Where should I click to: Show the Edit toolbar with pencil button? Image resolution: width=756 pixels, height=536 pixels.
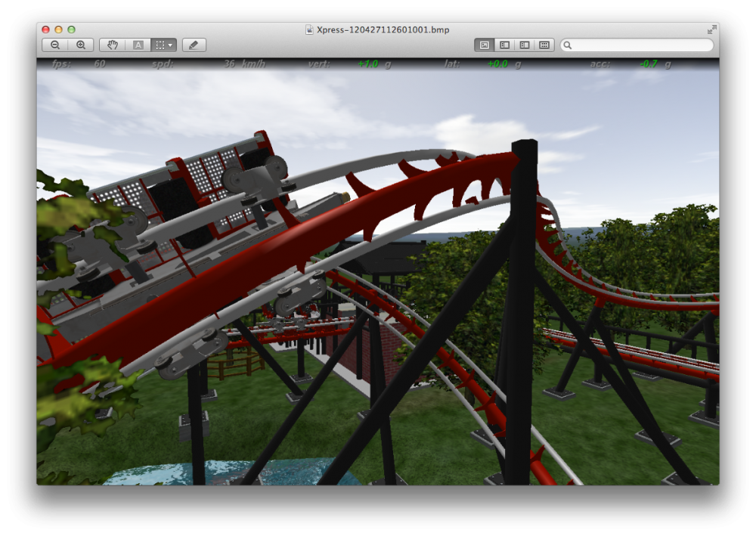click(194, 45)
